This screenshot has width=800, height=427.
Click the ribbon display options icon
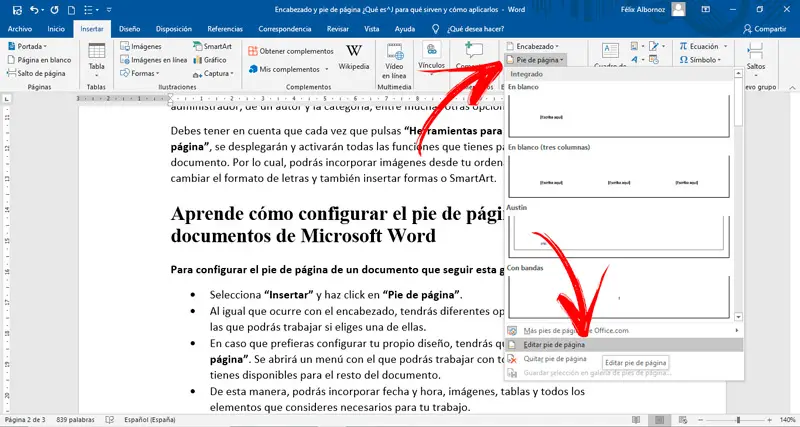706,9
